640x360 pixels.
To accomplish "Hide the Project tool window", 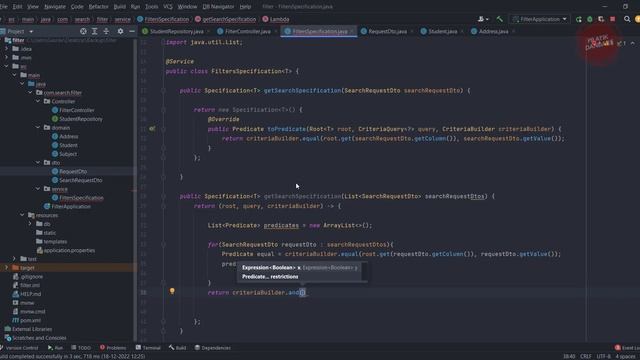I will (132, 31).
